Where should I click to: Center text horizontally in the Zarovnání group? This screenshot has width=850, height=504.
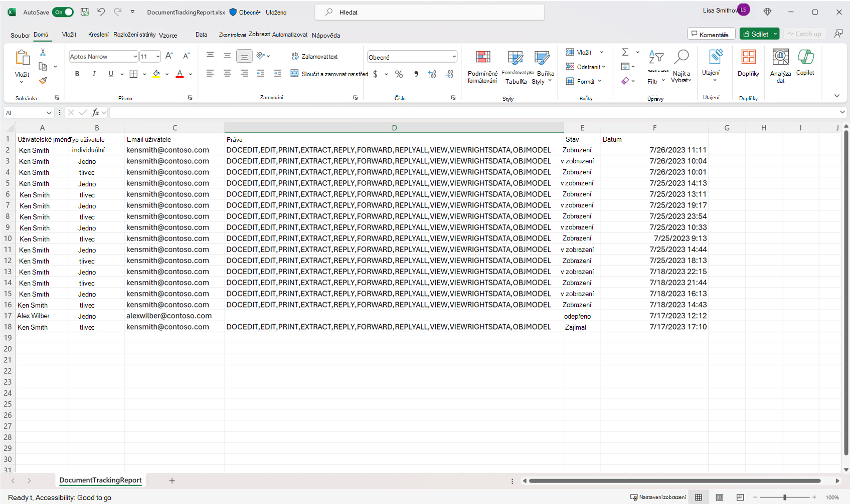point(227,74)
